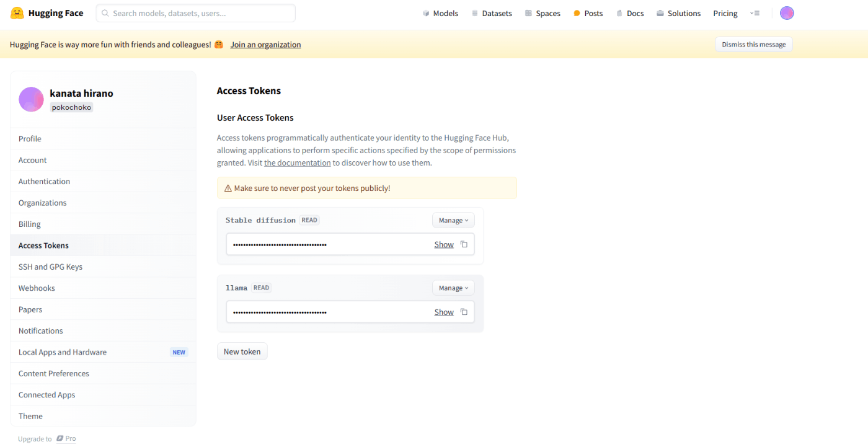This screenshot has width=868, height=447.
Task: Select Profile in settings sidebar
Action: click(103, 139)
